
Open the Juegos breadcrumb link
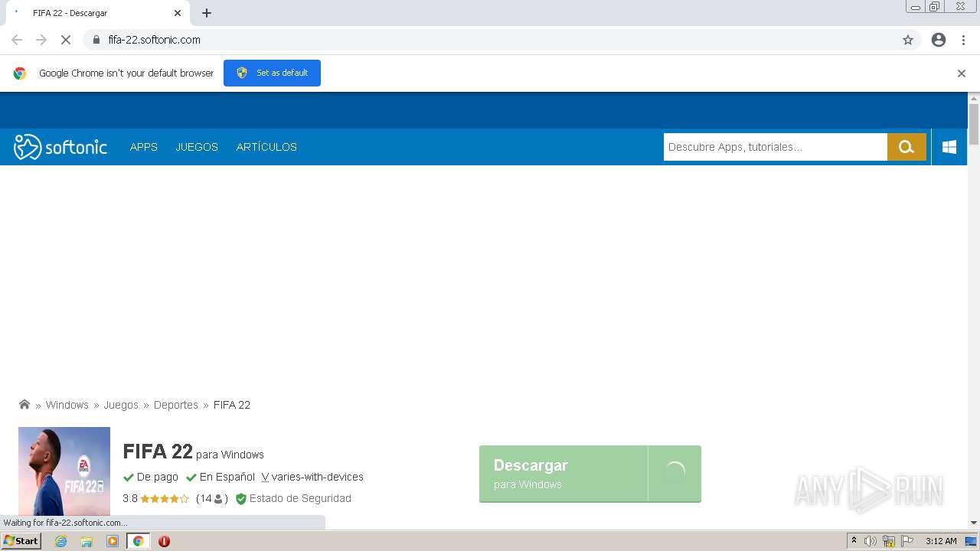tap(121, 405)
